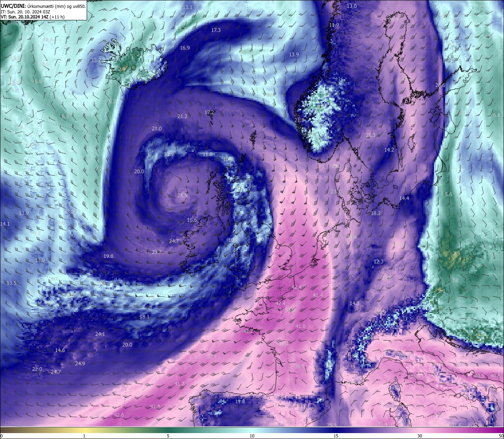Image resolution: width=504 pixels, height=439 pixels.
Task: Click the 24.9 value label
Action: 80,363
